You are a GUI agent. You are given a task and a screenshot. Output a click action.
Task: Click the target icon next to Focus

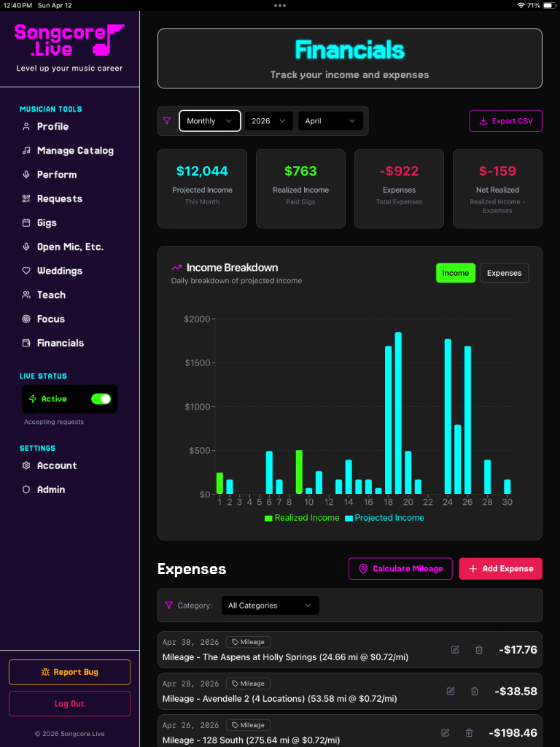(26, 319)
